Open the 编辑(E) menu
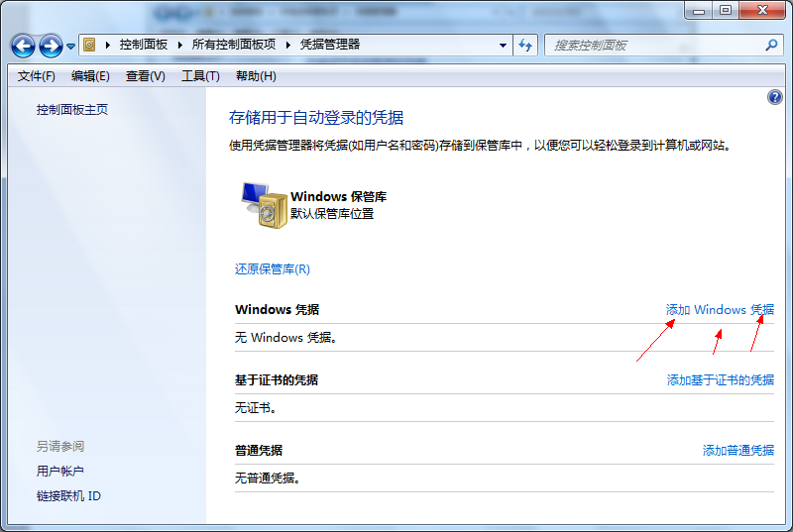 [x=90, y=76]
